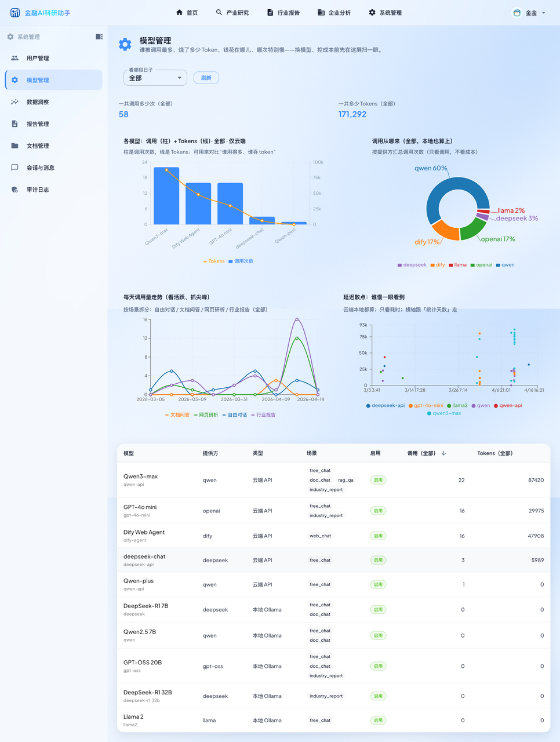Click the user avatar icon
560x742 pixels.
(517, 13)
